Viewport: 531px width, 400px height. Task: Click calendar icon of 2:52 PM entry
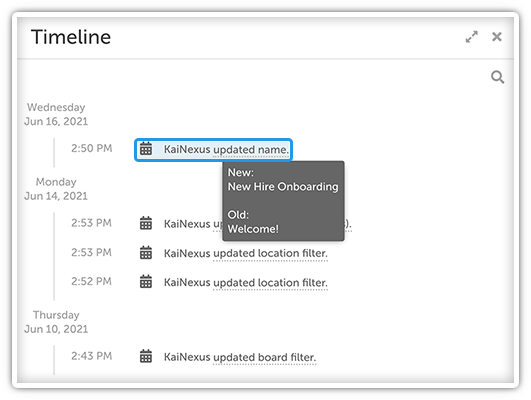point(146,282)
